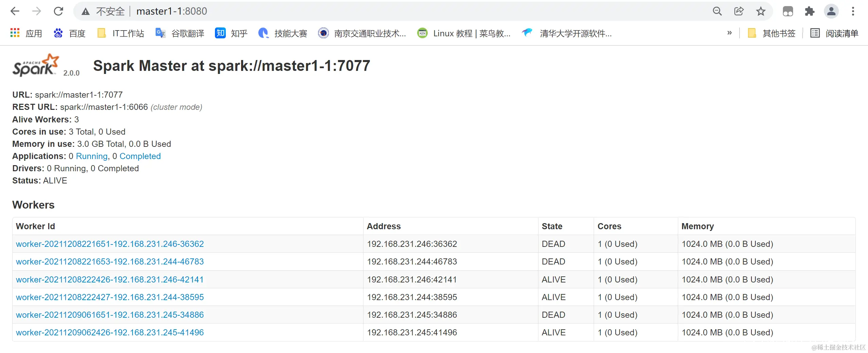Screen dimensions: 868x353
Task: Click the Status: ALIVE line
Action: (40, 181)
